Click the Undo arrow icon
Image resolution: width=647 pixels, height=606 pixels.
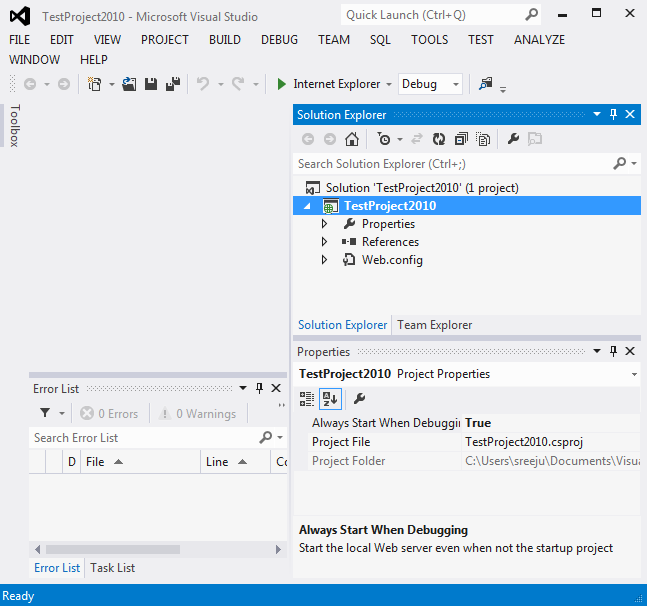203,84
